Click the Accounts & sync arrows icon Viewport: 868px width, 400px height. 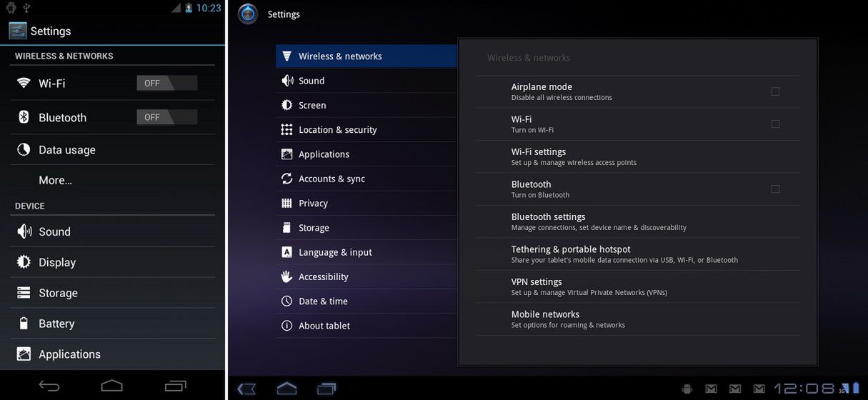(286, 179)
